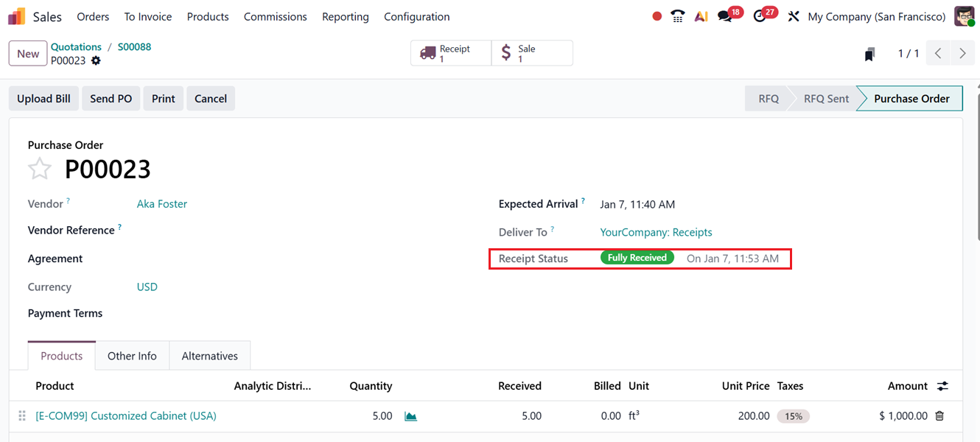Click the Upload Bill button
Image resolution: width=980 pixels, height=442 pixels.
[43, 99]
